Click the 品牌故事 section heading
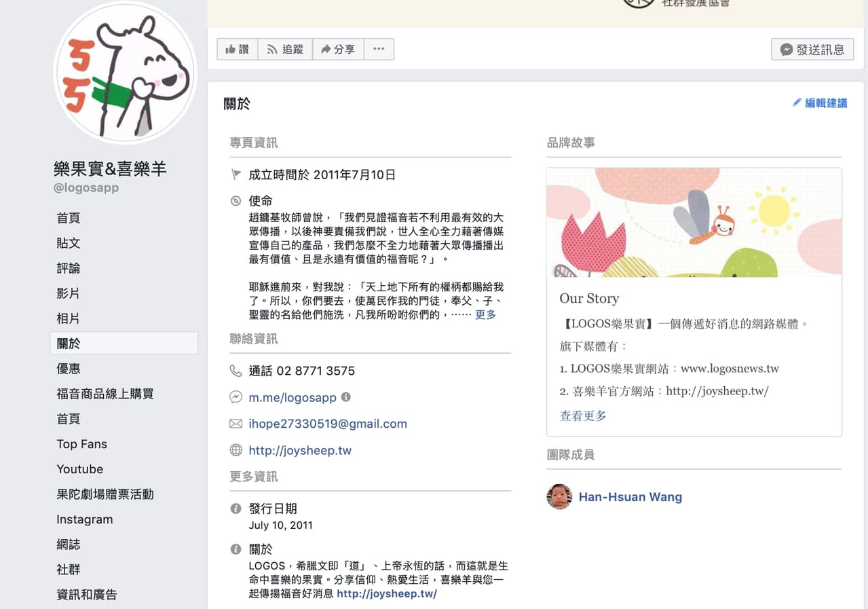 (x=571, y=143)
